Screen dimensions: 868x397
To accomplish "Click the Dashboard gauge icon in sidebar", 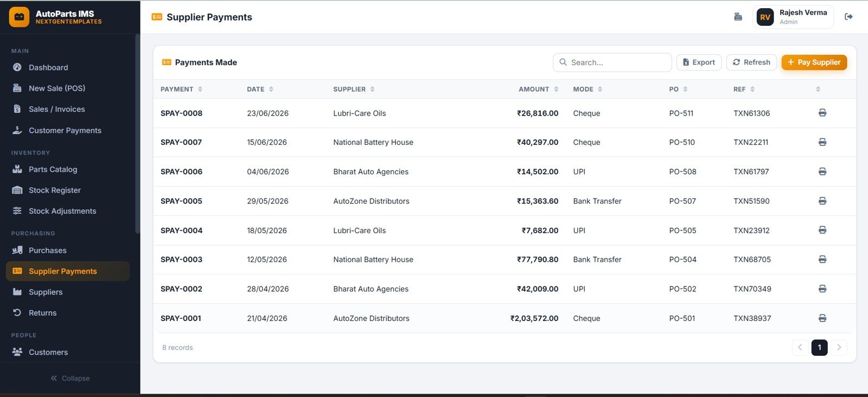I will 17,67.
